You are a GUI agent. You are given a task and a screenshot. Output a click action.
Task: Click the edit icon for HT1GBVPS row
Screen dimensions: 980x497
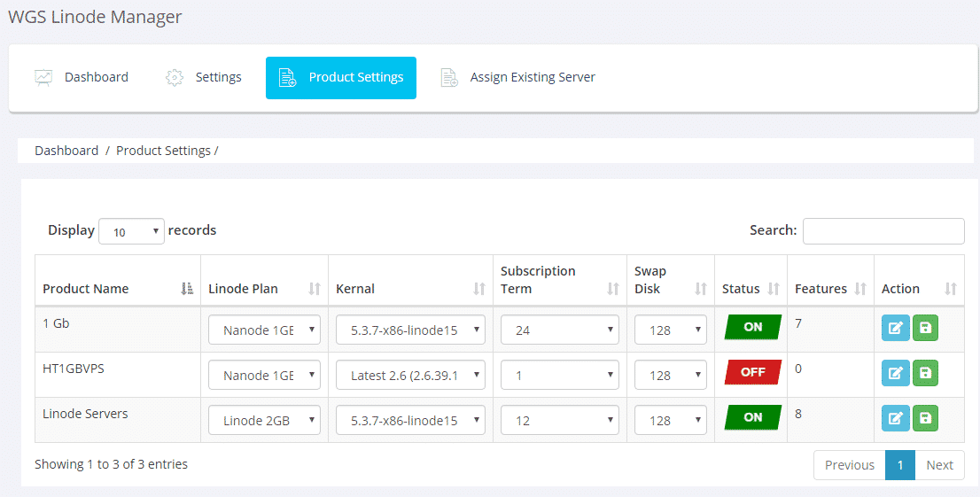895,373
